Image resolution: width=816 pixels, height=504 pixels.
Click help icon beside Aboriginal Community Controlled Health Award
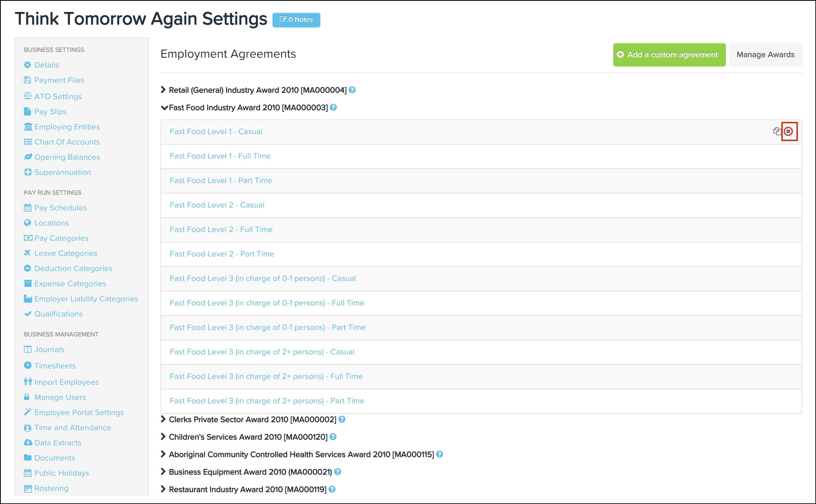pos(440,454)
